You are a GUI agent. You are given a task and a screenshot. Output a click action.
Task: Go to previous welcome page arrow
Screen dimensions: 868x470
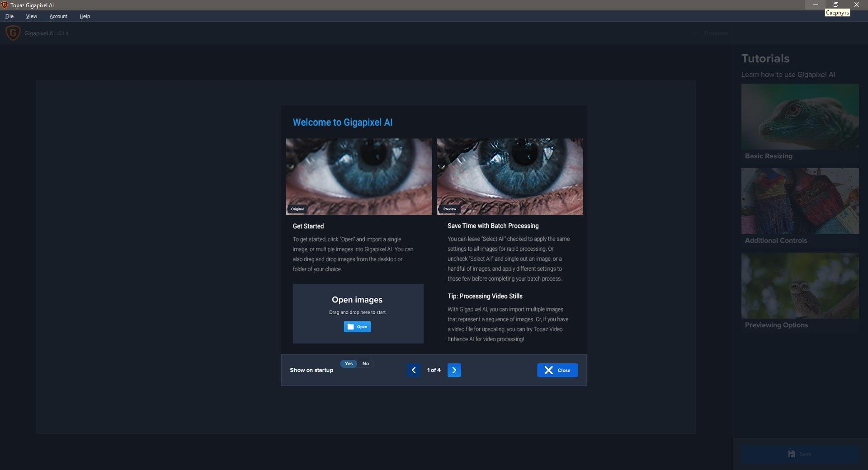click(x=413, y=370)
